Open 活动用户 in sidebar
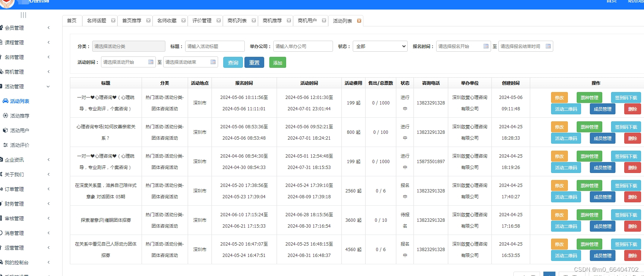Image resolution: width=644 pixels, height=276 pixels. (x=20, y=130)
